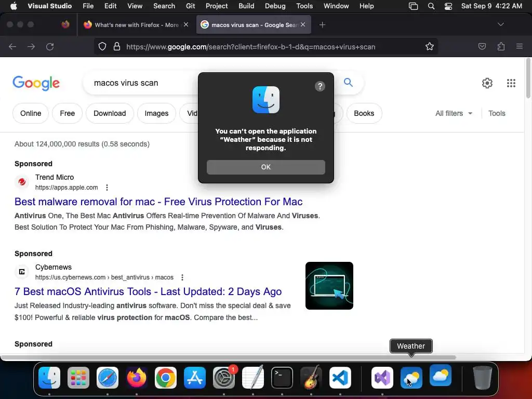The image size is (532, 399).
Task: Open the Debug menu
Action: pyautogui.click(x=275, y=6)
